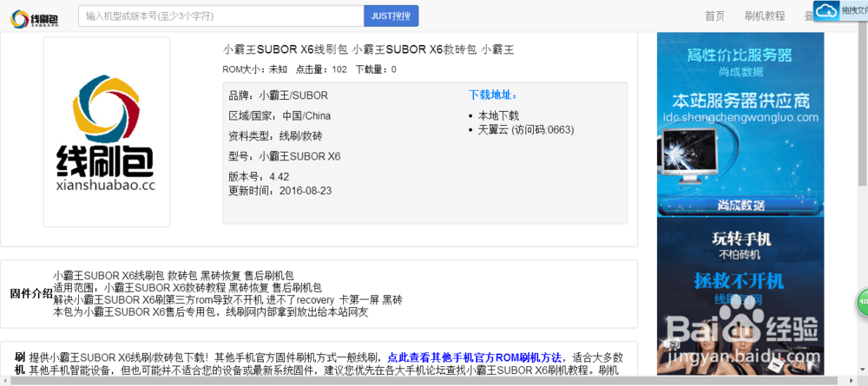Open the 高性价比服务器 ad banner

tap(740, 124)
